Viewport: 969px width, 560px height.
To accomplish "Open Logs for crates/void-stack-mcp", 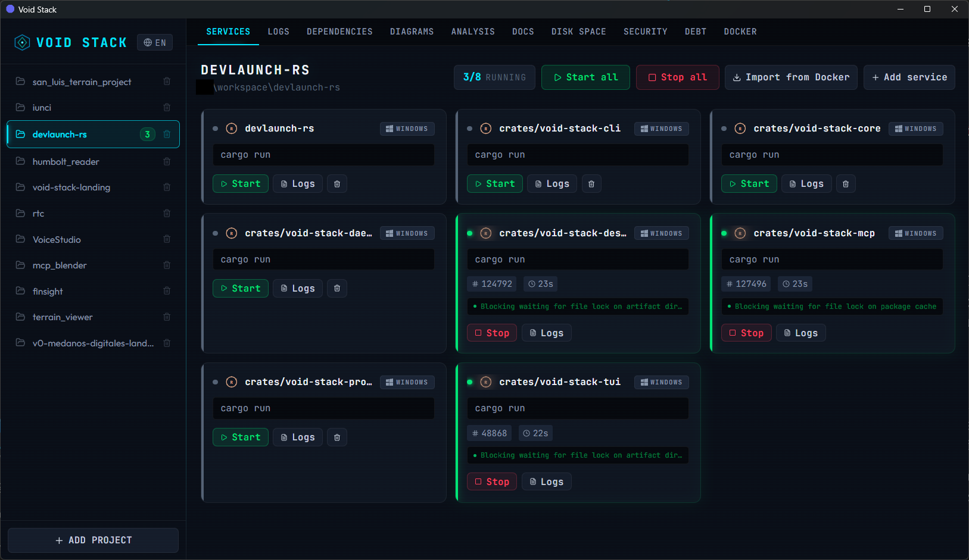I will pyautogui.click(x=801, y=333).
